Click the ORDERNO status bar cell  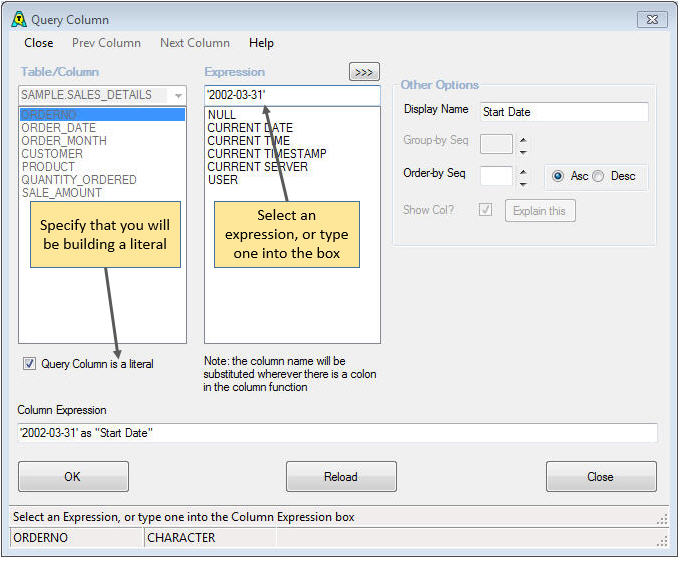coord(76,538)
